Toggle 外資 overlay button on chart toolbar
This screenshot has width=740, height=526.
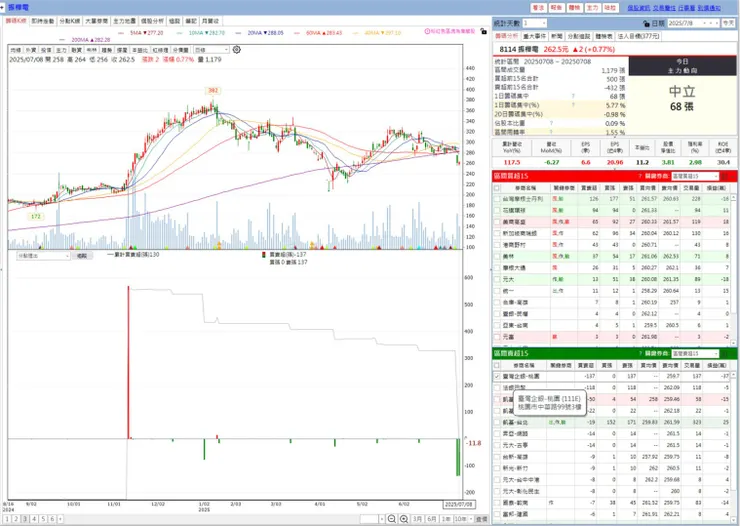tap(31, 50)
